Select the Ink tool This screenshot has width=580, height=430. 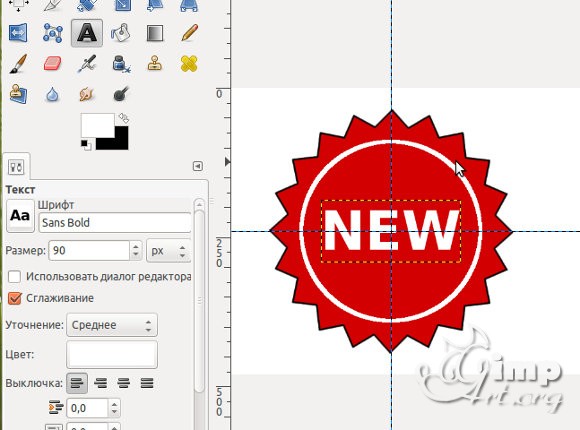(121, 64)
